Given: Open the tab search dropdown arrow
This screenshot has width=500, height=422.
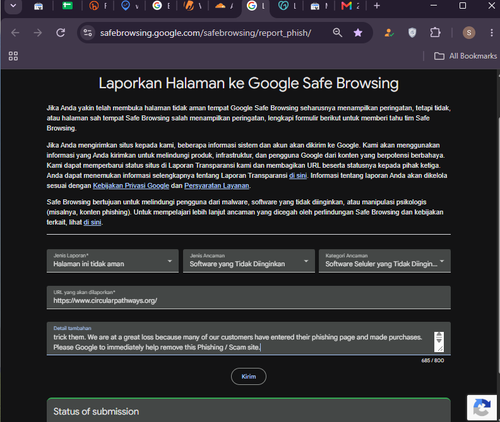Looking at the screenshot, I should click(13, 6).
